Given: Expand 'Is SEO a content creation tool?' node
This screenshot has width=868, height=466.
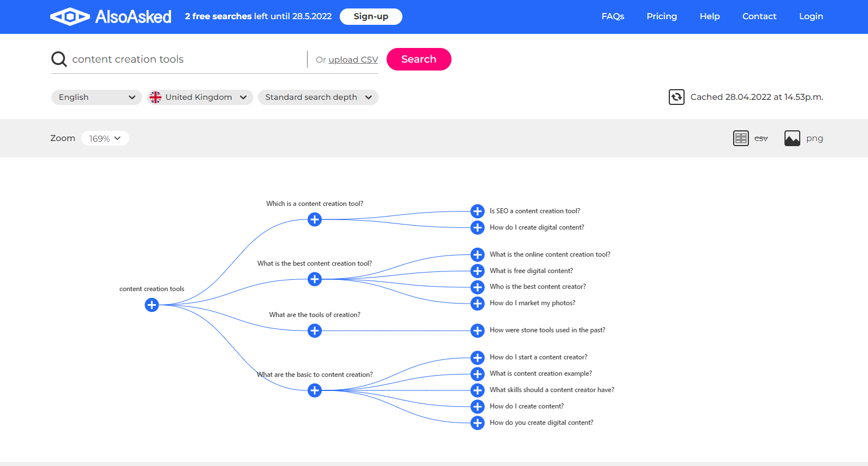Looking at the screenshot, I should coord(477,212).
